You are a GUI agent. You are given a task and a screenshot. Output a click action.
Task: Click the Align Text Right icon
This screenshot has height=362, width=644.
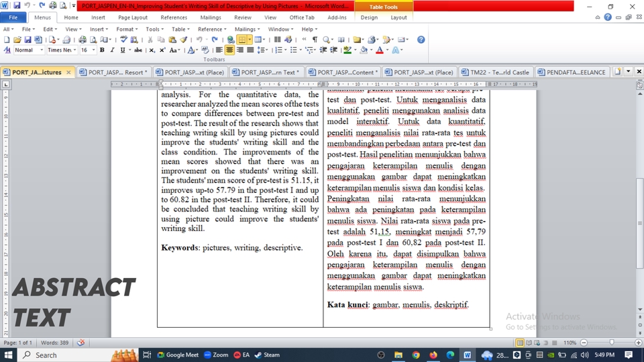240,50
